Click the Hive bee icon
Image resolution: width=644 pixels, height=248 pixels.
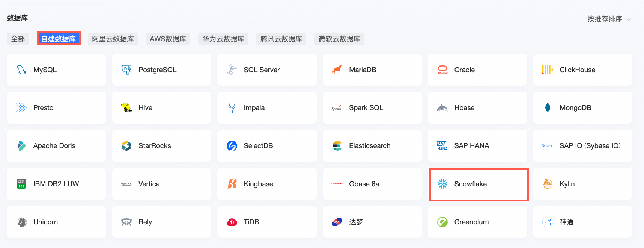(126, 108)
